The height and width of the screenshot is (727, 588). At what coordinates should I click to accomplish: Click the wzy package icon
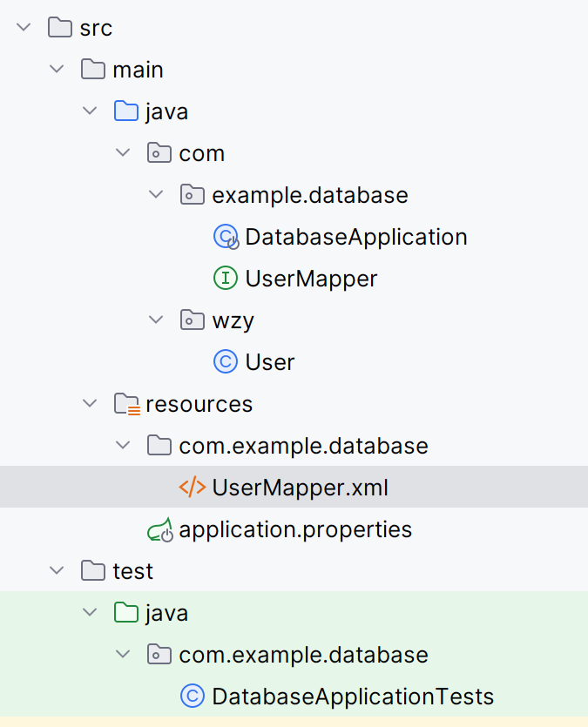pos(193,320)
